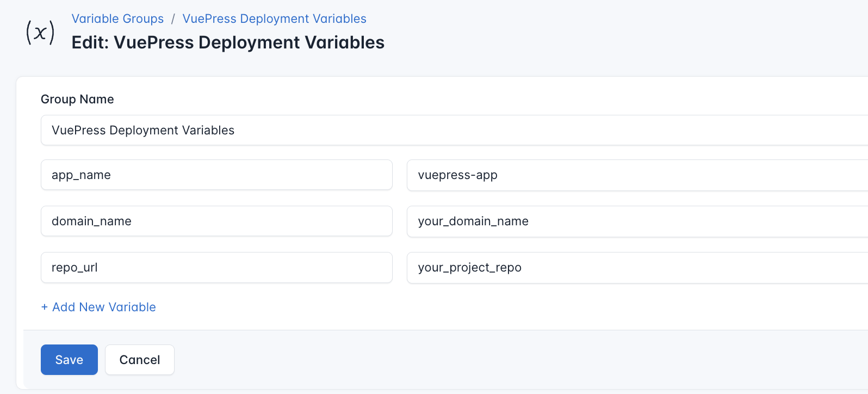Click the app_name key field

click(x=216, y=175)
